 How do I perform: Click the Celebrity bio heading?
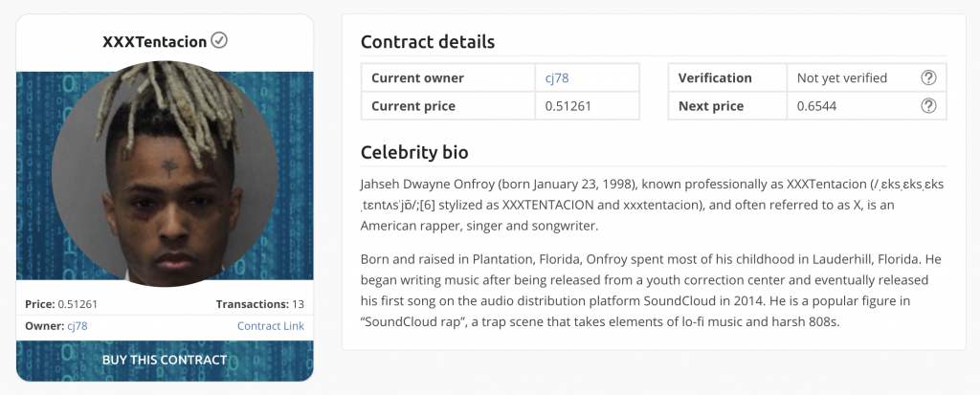[x=414, y=152]
